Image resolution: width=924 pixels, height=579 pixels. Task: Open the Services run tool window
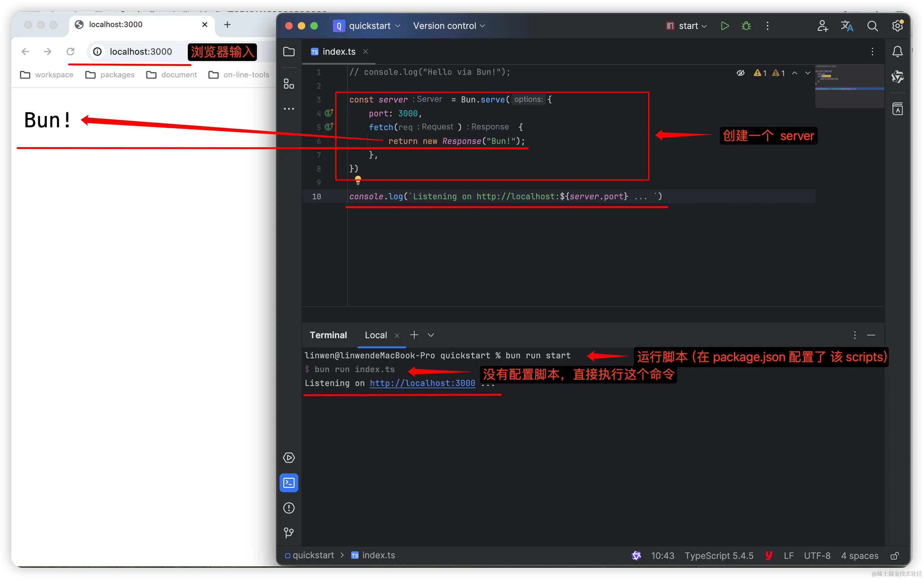coord(289,458)
